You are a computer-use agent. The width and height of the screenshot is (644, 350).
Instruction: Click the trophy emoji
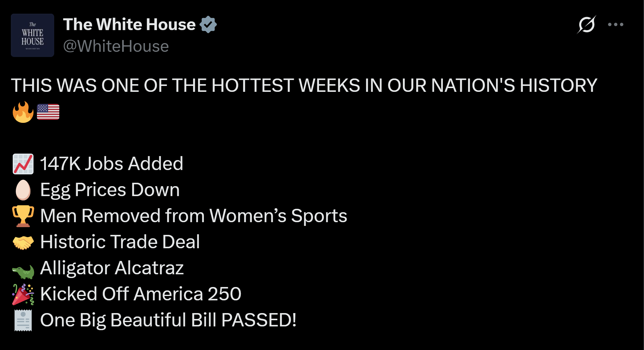23,216
